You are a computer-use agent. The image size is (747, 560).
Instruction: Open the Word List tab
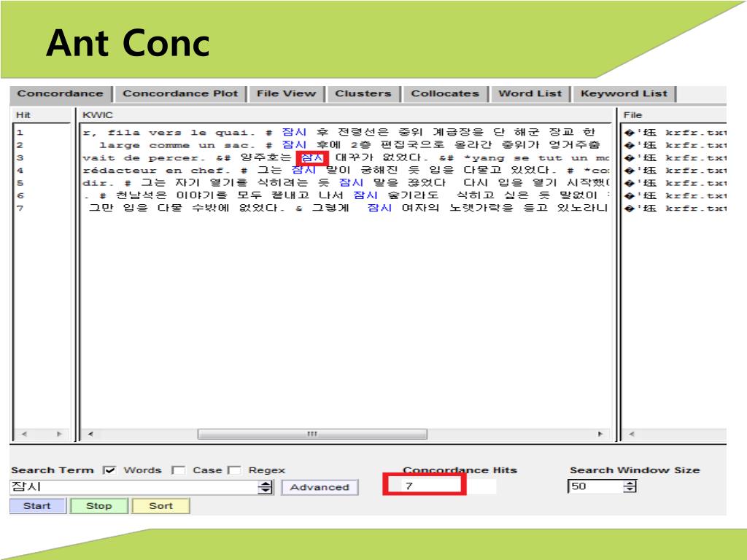(x=530, y=94)
